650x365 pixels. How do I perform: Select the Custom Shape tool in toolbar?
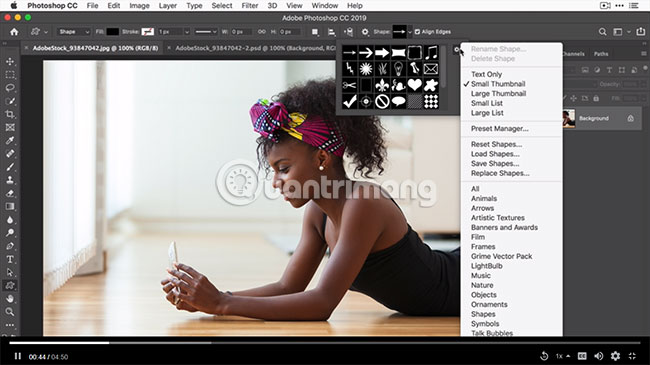point(10,285)
